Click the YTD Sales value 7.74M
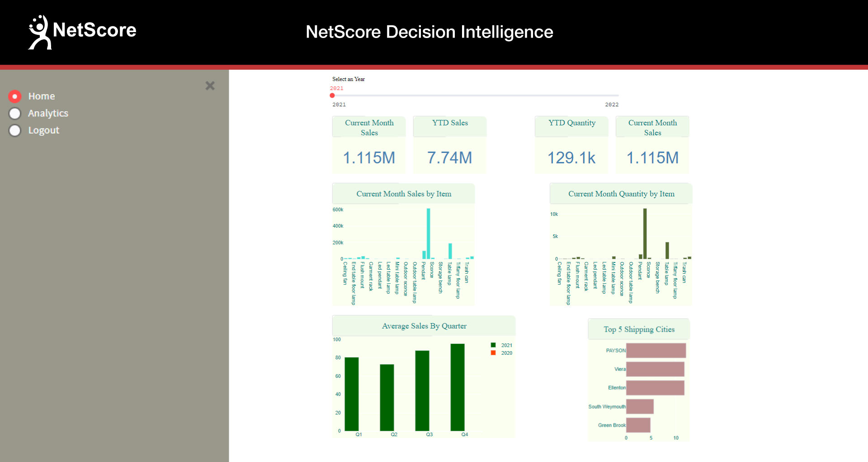The height and width of the screenshot is (462, 868). (x=450, y=157)
